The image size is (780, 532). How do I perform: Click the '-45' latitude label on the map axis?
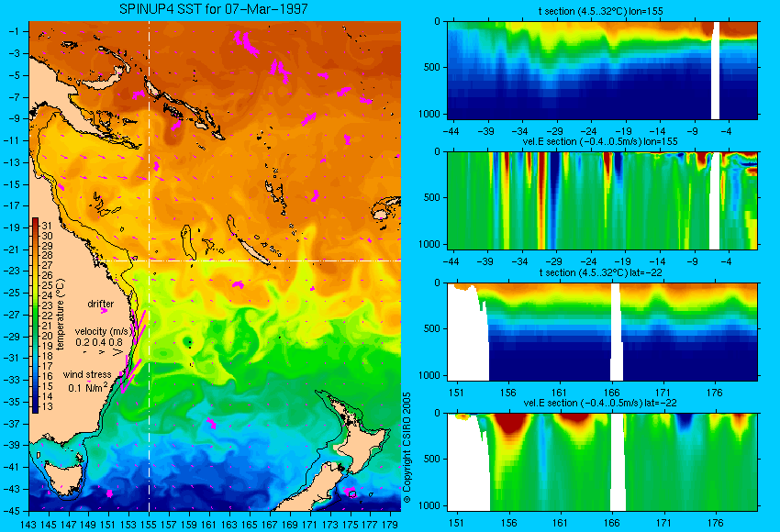[x=13, y=511]
